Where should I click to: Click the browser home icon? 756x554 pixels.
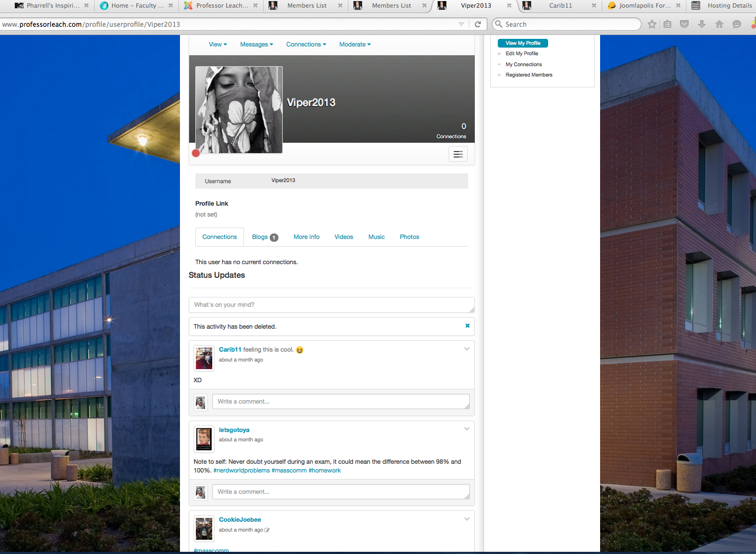(719, 24)
